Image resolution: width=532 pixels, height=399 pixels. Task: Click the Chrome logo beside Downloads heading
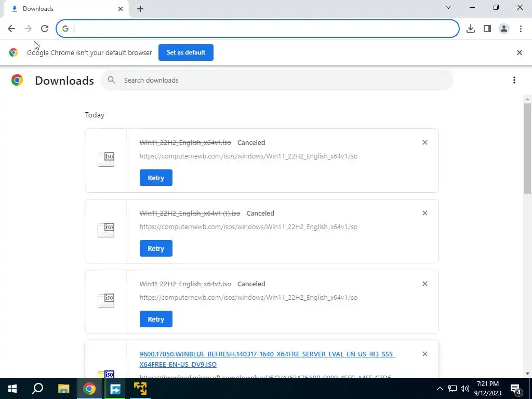[17, 80]
